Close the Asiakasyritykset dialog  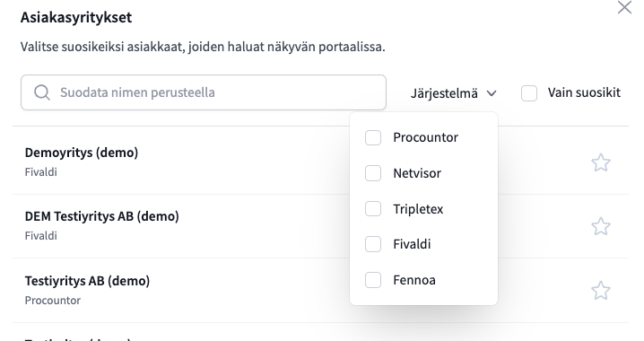pyautogui.click(x=624, y=7)
